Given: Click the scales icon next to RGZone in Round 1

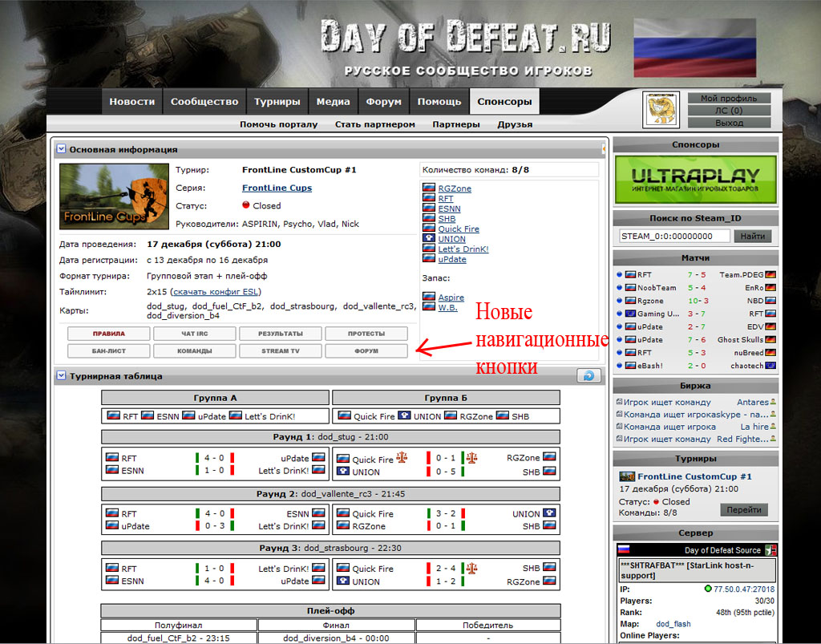Looking at the screenshot, I should pos(471,457).
